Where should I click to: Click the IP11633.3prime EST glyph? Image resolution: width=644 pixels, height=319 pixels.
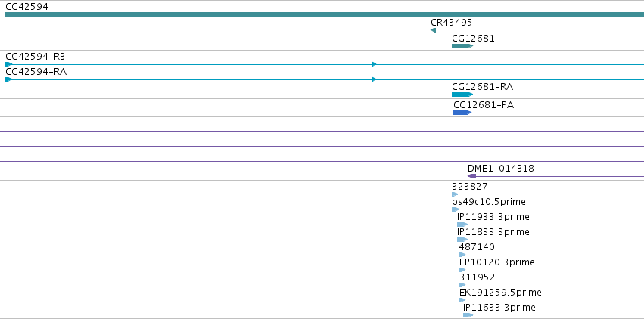468,315
